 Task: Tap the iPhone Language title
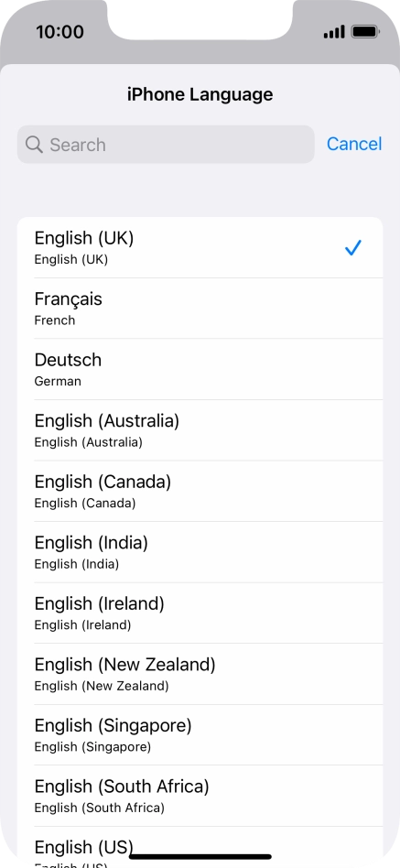point(200,94)
